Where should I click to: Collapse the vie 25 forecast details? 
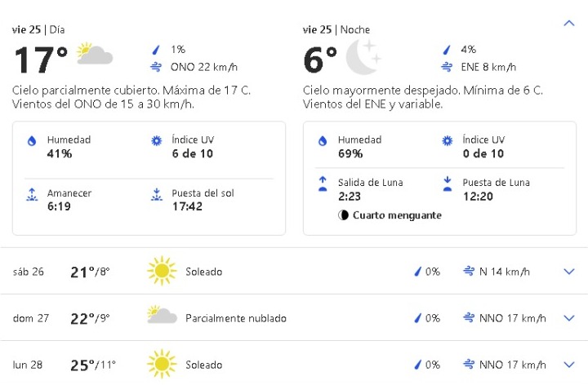click(569, 24)
